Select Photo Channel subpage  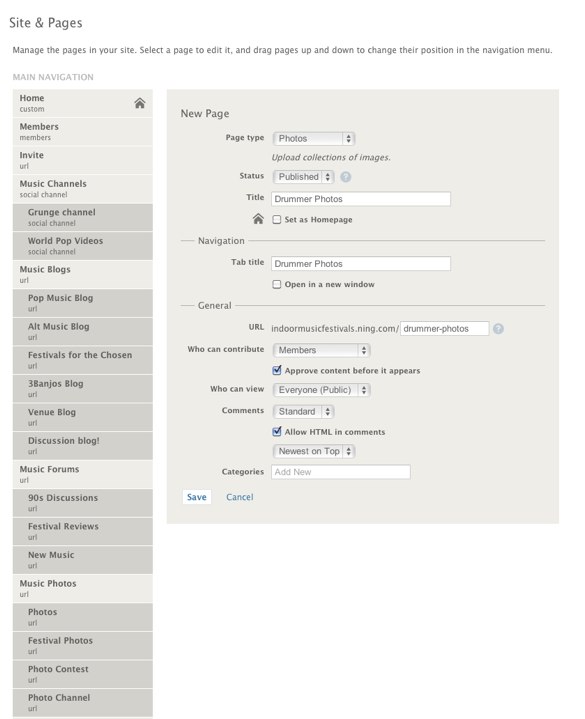pos(83,702)
